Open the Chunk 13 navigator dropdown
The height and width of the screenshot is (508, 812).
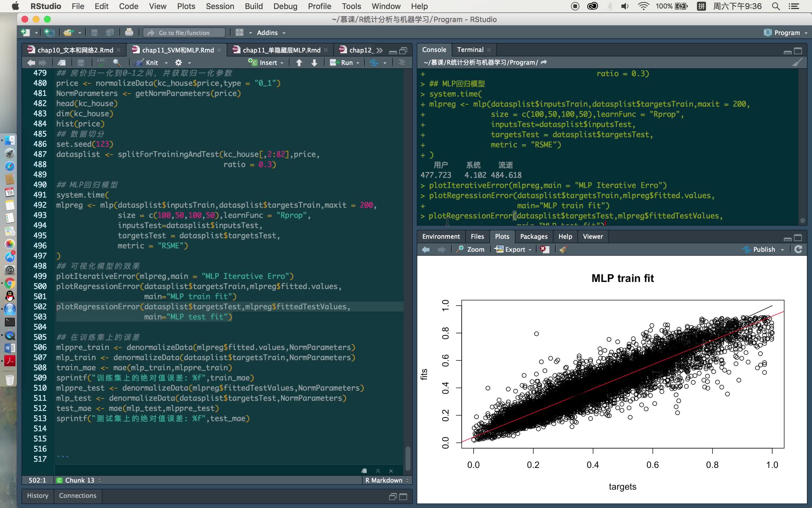click(x=79, y=480)
